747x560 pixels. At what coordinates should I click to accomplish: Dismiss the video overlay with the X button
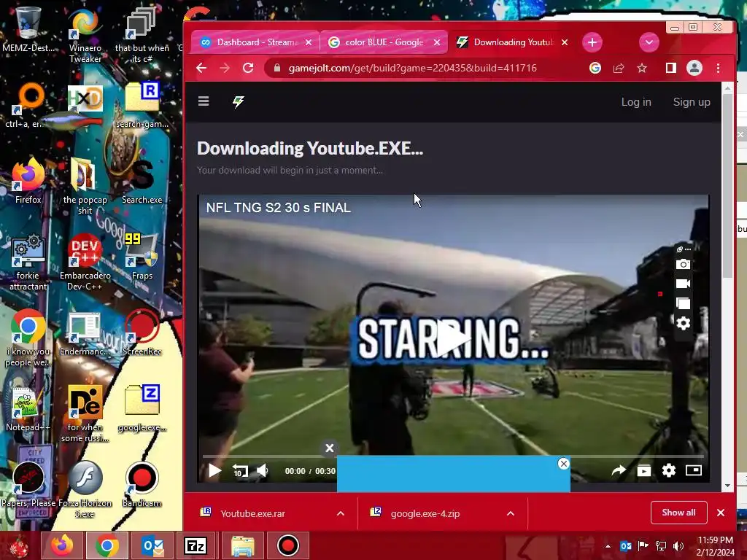(329, 448)
